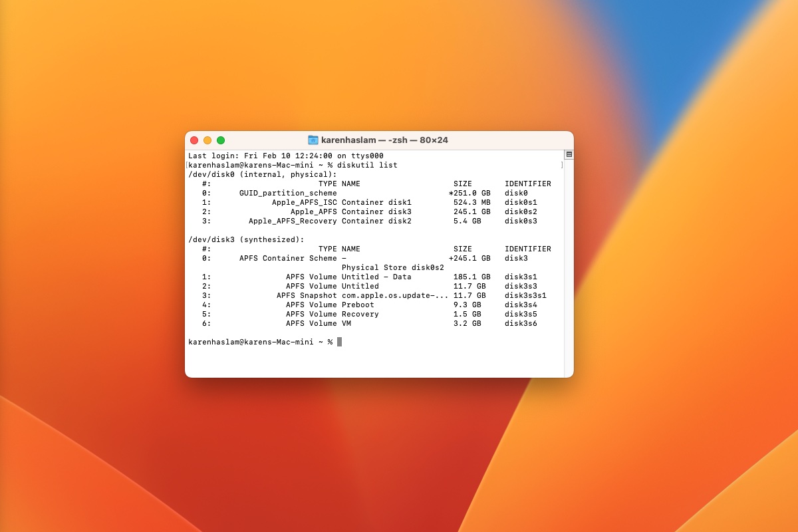Image resolution: width=798 pixels, height=532 pixels.
Task: Click identifier 'disk3s5'
Action: point(521,314)
